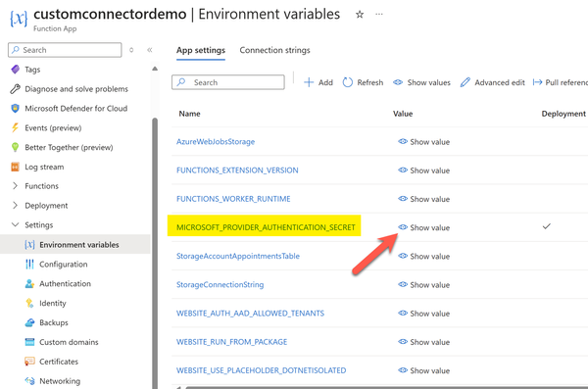The width and height of the screenshot is (588, 389).
Task: Click the Refresh toolbar button
Action: point(363,82)
